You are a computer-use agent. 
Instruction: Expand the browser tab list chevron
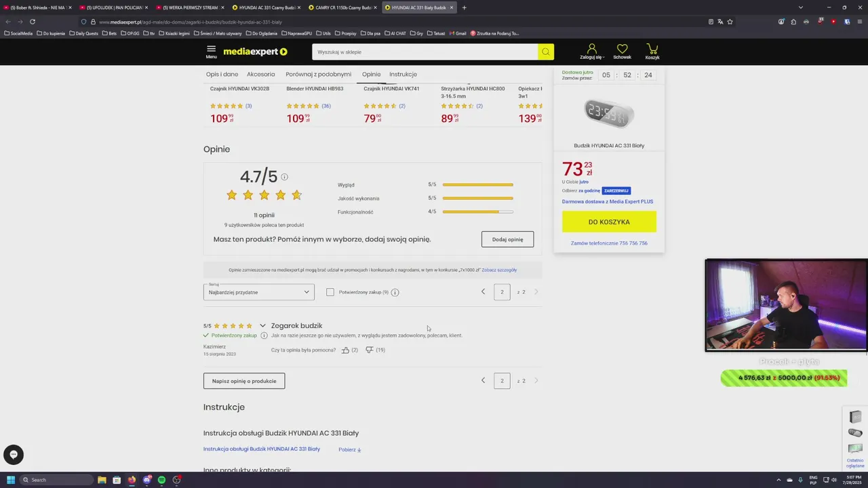point(800,7)
